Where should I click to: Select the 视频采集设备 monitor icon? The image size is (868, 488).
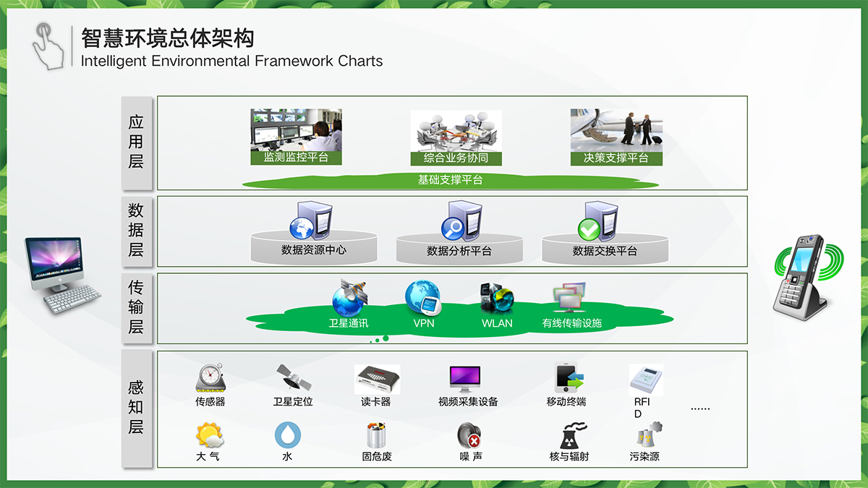click(464, 379)
